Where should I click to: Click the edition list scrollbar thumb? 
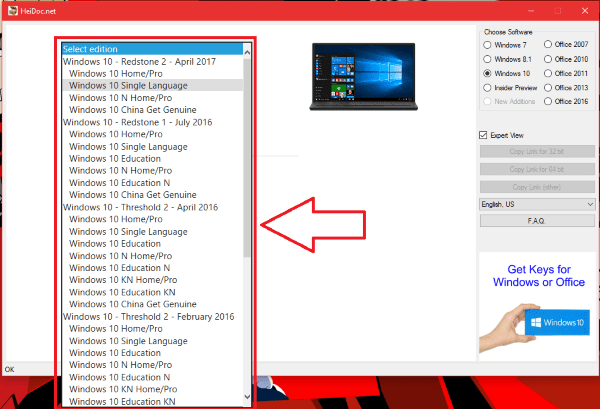[247, 157]
